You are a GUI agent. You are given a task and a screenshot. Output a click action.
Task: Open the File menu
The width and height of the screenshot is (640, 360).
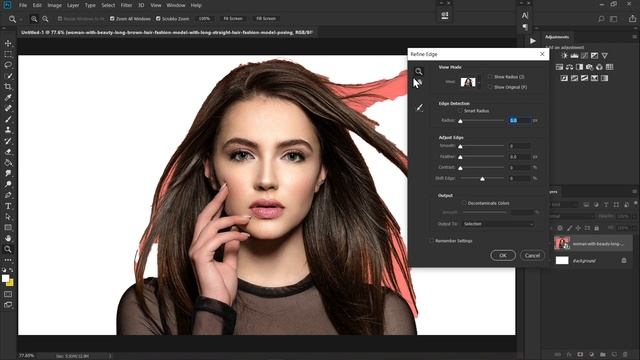[x=23, y=5]
